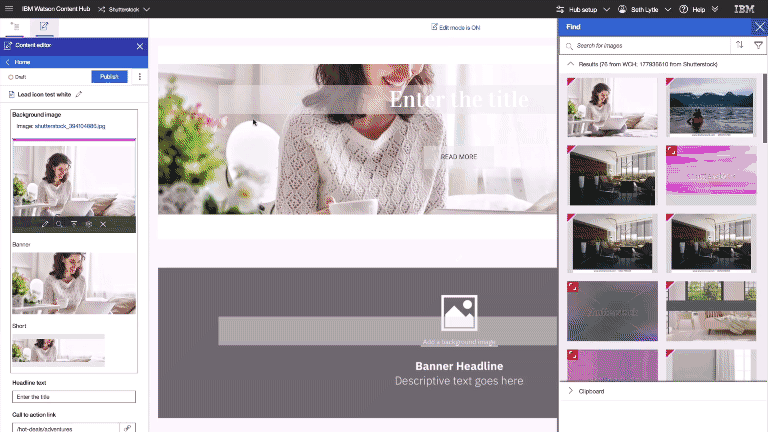Expand the Clipboard section
The height and width of the screenshot is (432, 768).
[570, 391]
